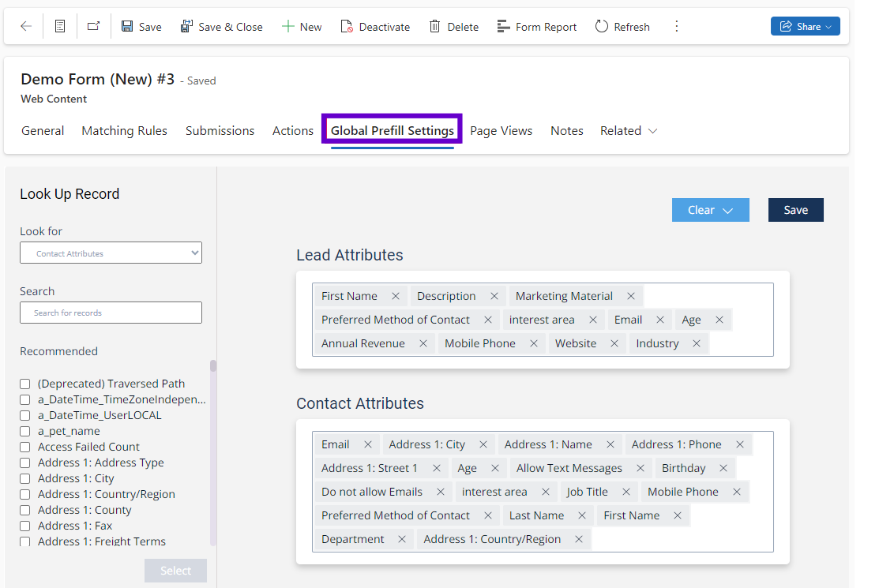This screenshot has width=879, height=588.
Task: Open the Share dropdown button
Action: [x=805, y=26]
